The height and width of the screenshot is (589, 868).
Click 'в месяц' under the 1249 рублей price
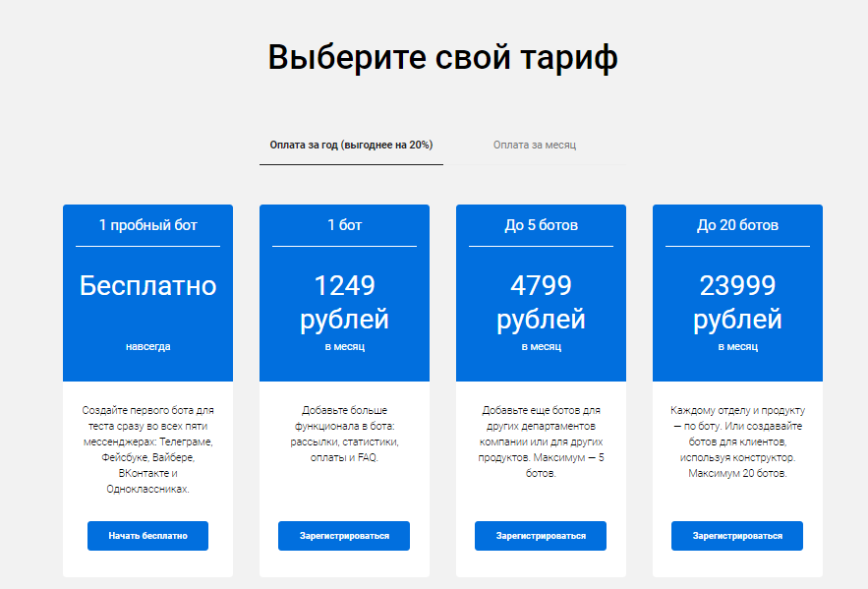click(344, 346)
